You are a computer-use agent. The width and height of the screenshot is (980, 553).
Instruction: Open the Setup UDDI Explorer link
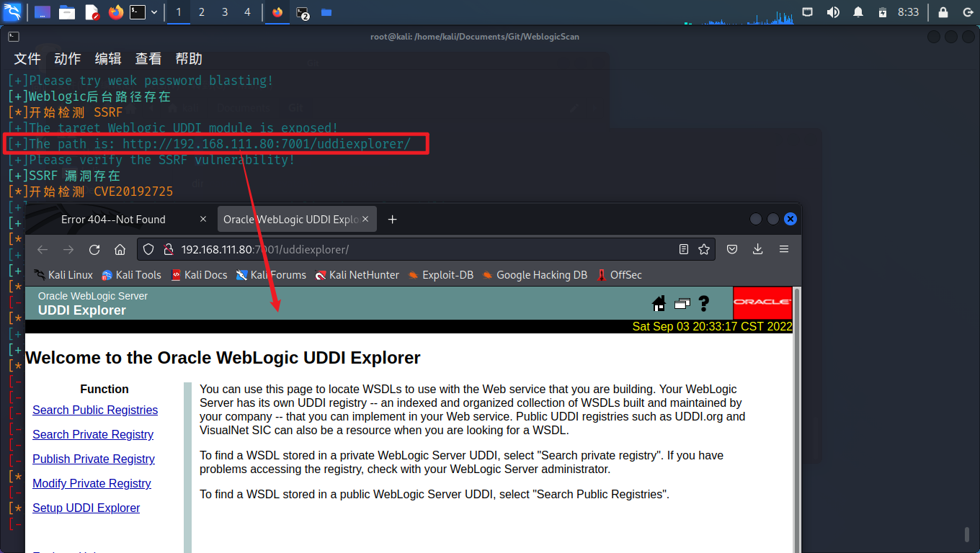coord(86,508)
